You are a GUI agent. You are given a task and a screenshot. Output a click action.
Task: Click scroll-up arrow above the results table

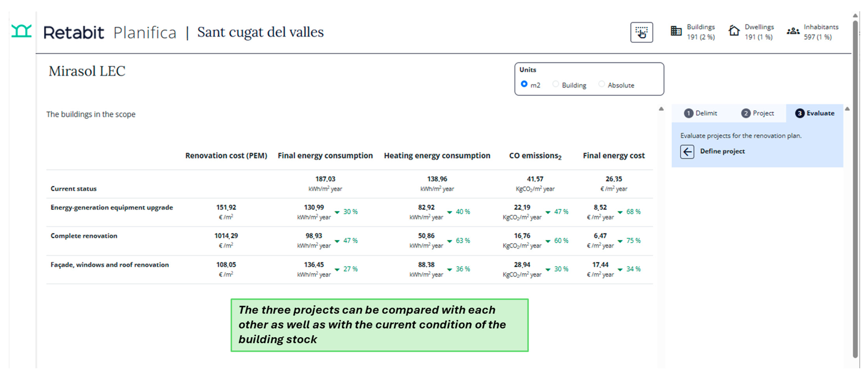[x=661, y=109]
